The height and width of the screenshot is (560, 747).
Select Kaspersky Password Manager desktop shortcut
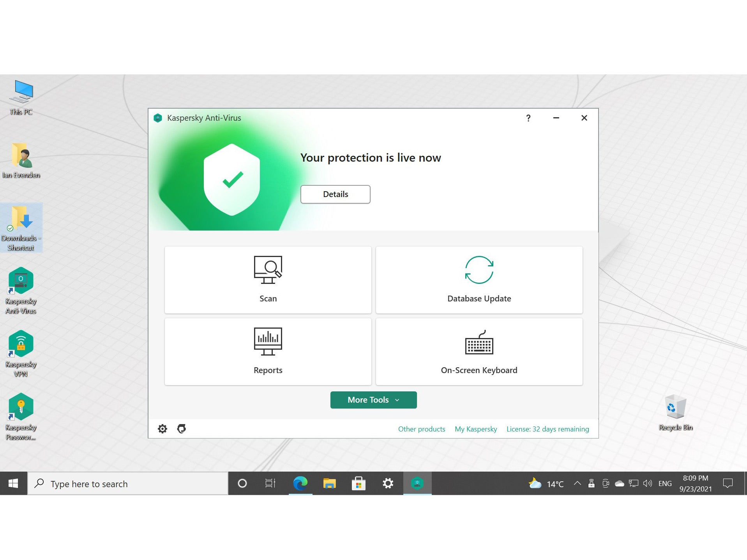point(21,417)
